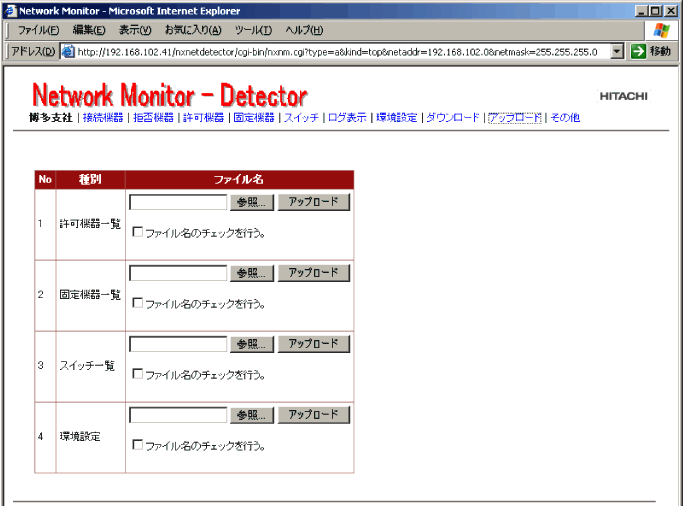Click the ファイル名 column header
Viewport: 683px width, 506px height.
point(239,180)
